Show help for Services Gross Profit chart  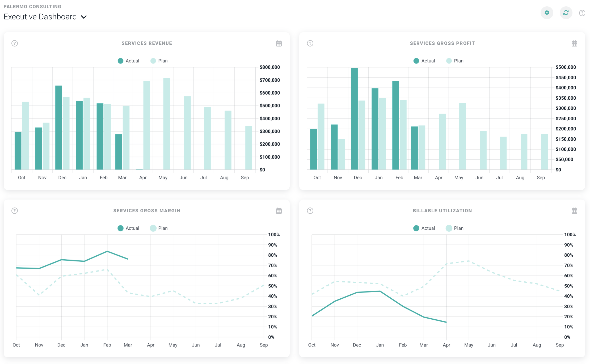click(x=310, y=43)
